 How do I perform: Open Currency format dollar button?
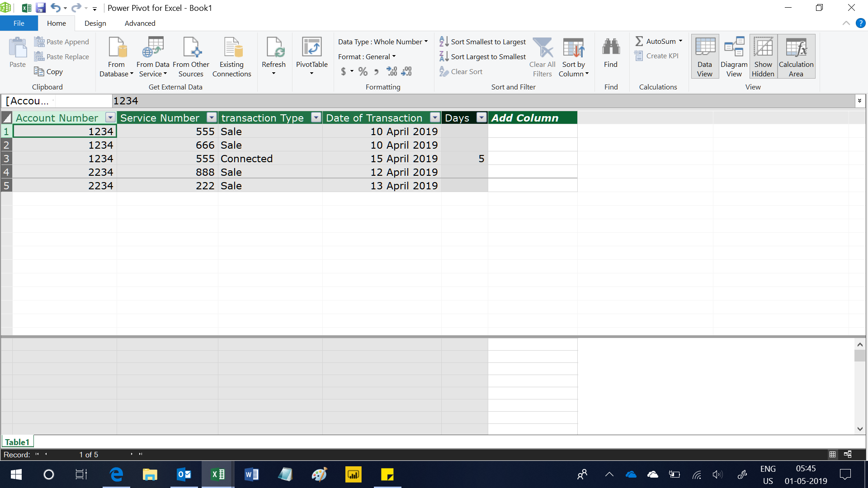click(x=344, y=71)
